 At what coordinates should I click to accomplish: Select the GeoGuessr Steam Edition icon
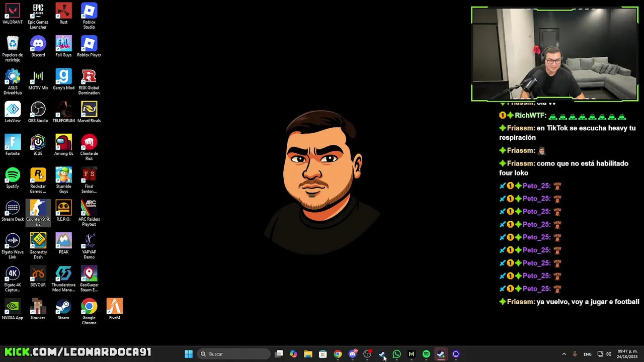click(x=89, y=279)
